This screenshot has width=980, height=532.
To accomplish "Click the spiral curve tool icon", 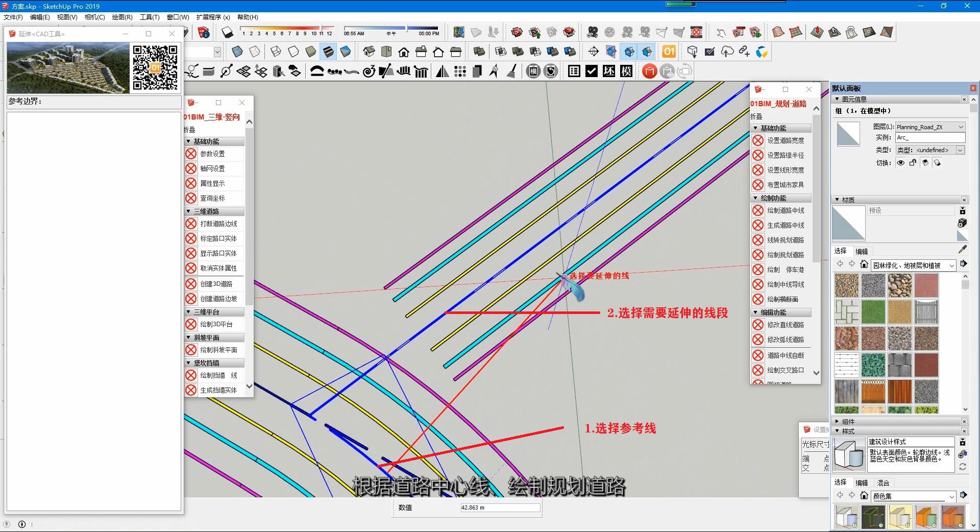I will coord(369,71).
